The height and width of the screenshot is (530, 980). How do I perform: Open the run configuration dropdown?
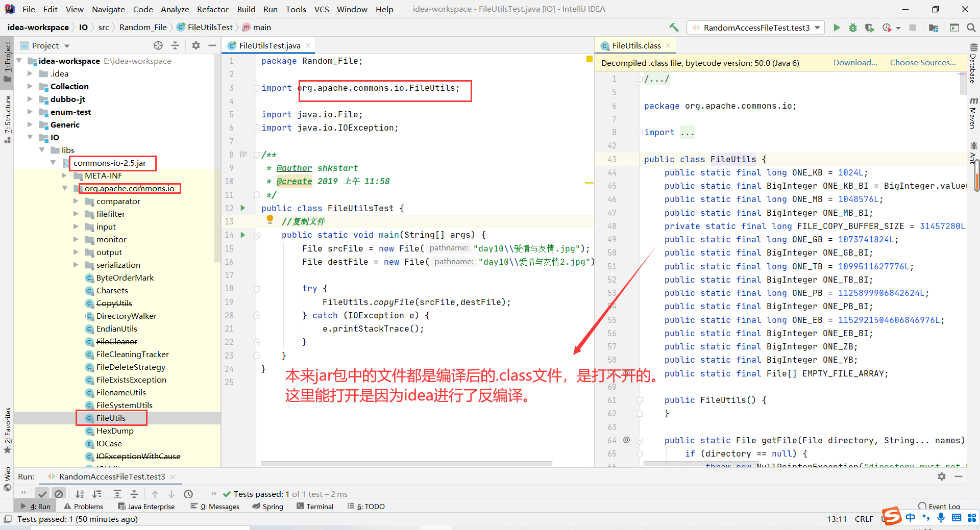(x=755, y=28)
